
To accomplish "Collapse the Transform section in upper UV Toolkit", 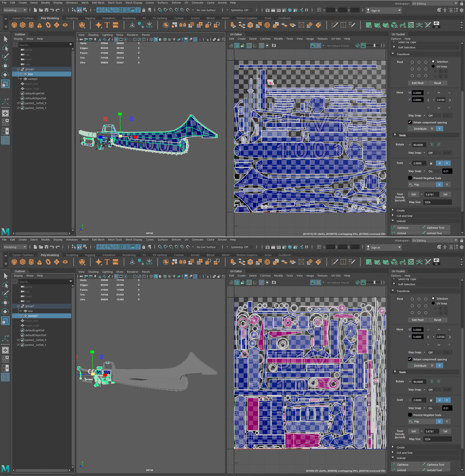I will point(393,54).
